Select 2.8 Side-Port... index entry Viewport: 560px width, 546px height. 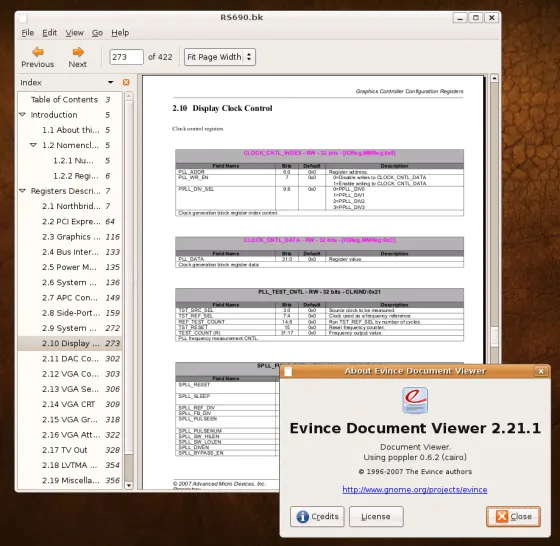click(x=70, y=313)
